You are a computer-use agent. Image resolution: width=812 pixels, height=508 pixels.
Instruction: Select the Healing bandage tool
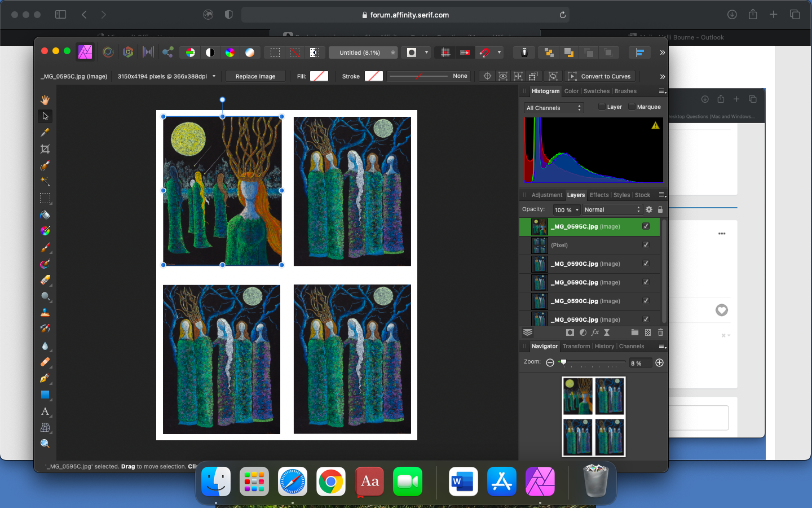(45, 362)
